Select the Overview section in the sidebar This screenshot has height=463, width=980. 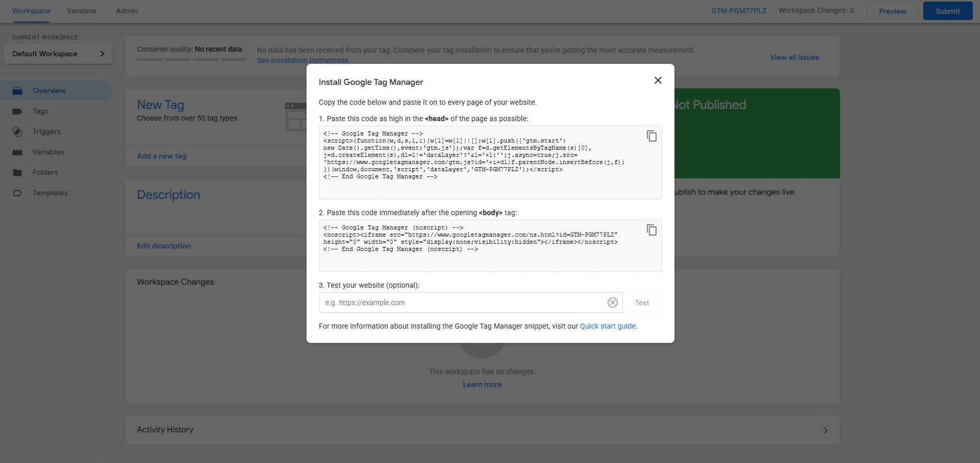pos(49,90)
